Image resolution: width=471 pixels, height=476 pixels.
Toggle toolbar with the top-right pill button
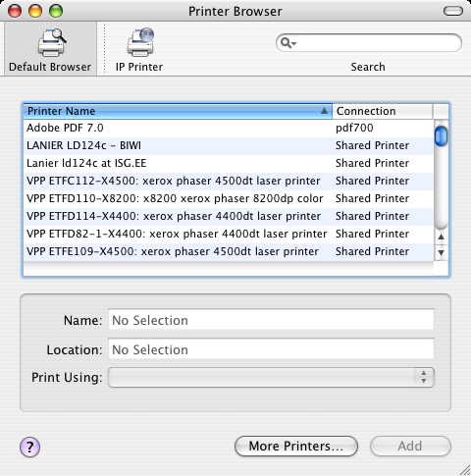(x=453, y=12)
